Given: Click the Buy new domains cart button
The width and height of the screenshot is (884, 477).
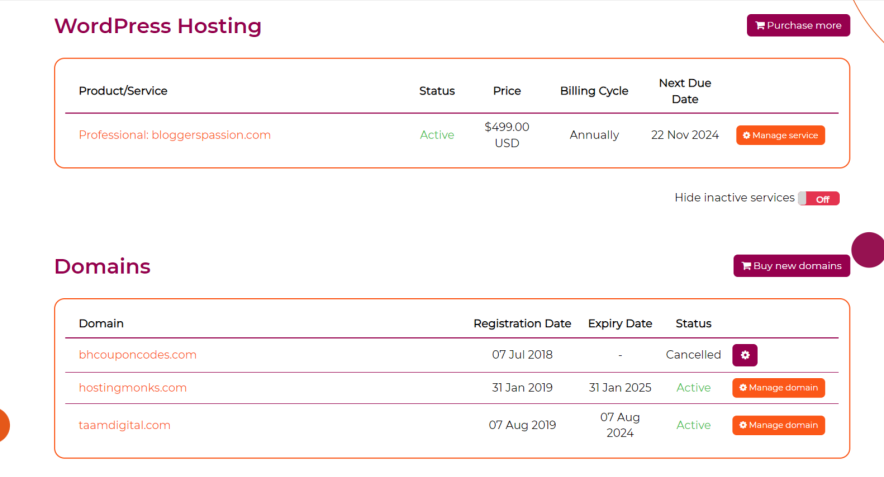Looking at the screenshot, I should pos(791,266).
